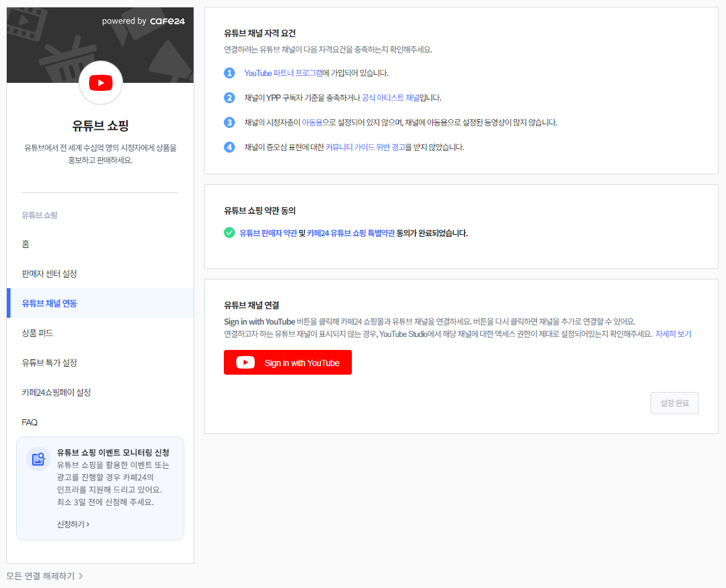Click the 유튜브 쇼핑 약관 동의 heading

pyautogui.click(x=260, y=211)
